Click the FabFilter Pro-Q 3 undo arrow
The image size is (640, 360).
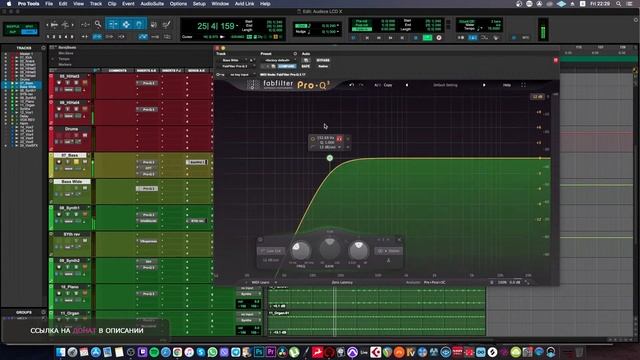(351, 85)
